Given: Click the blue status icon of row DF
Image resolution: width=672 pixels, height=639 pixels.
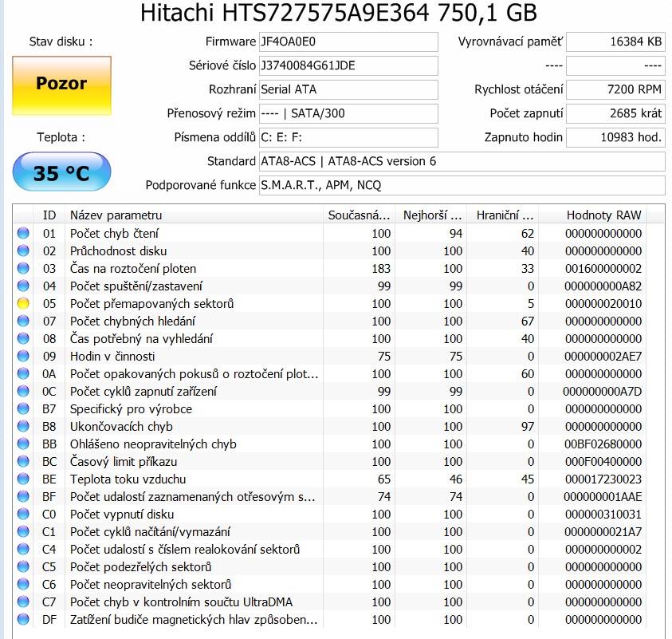Looking at the screenshot, I should coord(23,620).
